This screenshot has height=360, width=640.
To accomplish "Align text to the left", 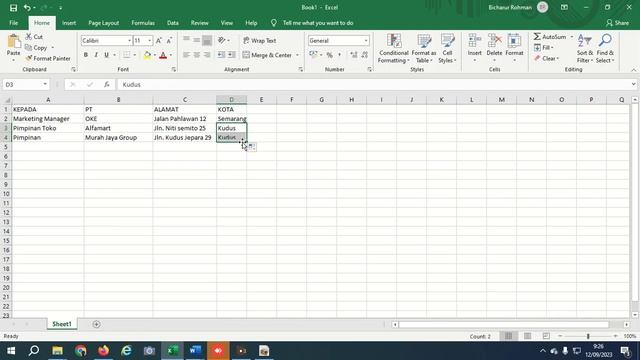I will coord(187,55).
